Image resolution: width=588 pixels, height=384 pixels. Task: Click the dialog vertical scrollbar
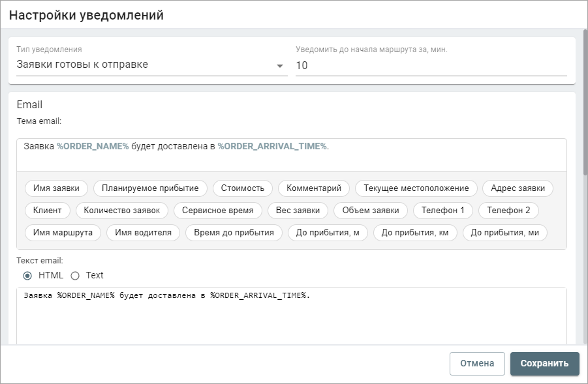pos(585,102)
